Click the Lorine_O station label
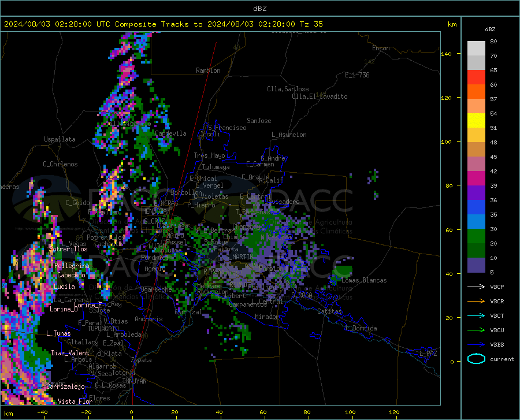This screenshot has width=520, height=420. (x=64, y=309)
